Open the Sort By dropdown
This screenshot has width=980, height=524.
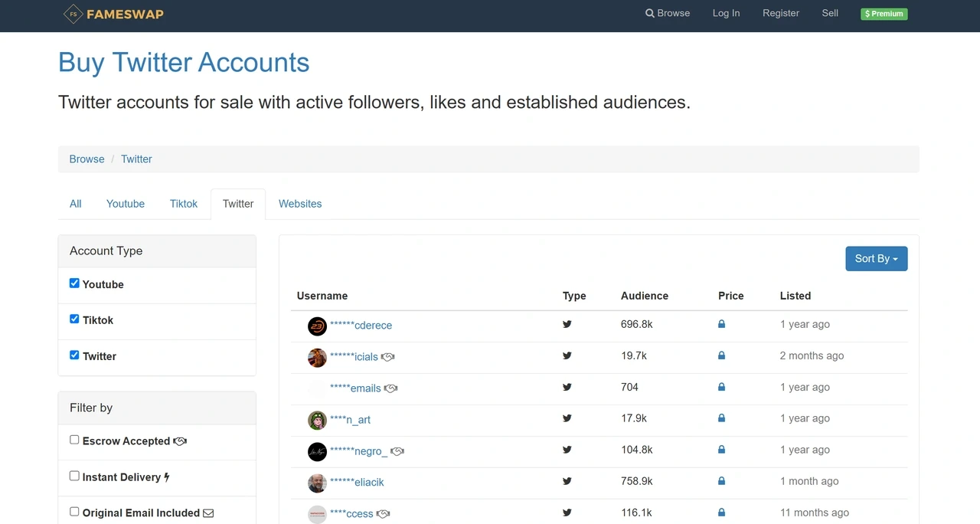click(x=876, y=258)
